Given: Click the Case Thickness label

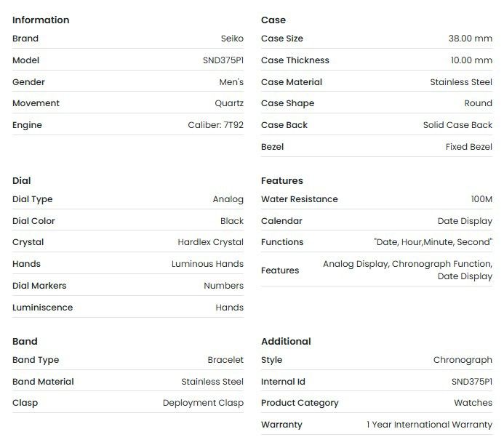Looking at the screenshot, I should coord(295,60).
